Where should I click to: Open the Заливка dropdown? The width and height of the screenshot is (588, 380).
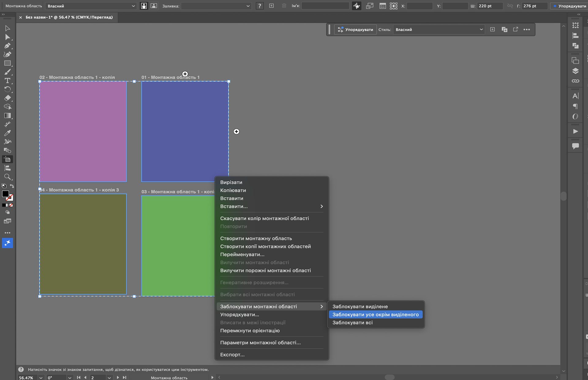(x=216, y=6)
